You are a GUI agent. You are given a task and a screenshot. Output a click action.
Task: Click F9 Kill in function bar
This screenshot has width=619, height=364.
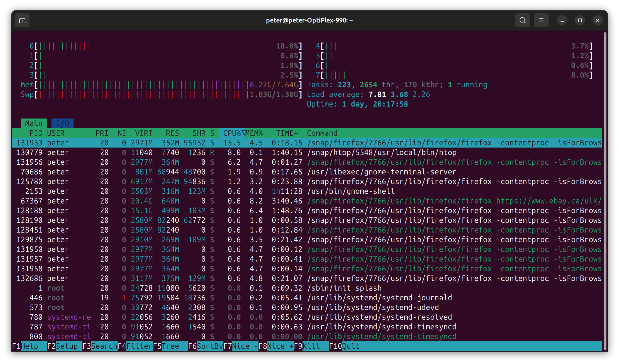(x=311, y=346)
